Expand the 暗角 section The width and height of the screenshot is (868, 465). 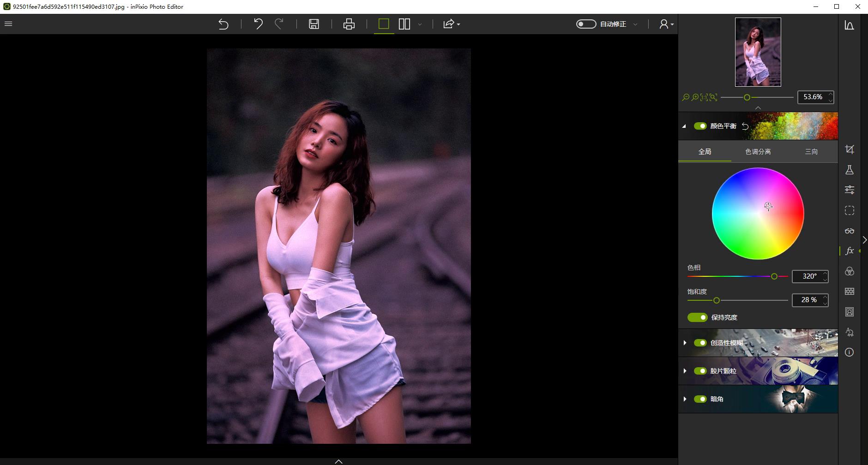(685, 399)
